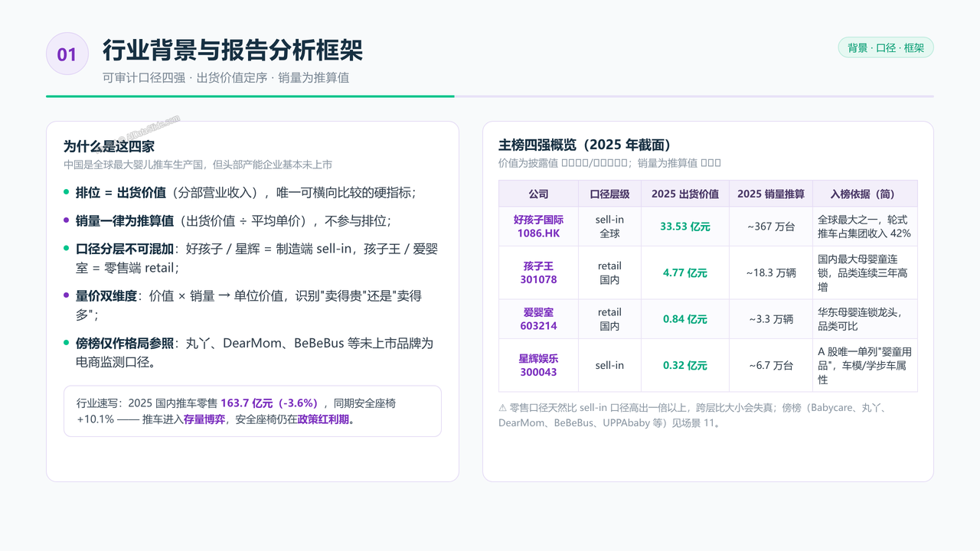
Task: Click the estimate ~3.3 万辆
Action: pyautogui.click(x=771, y=319)
